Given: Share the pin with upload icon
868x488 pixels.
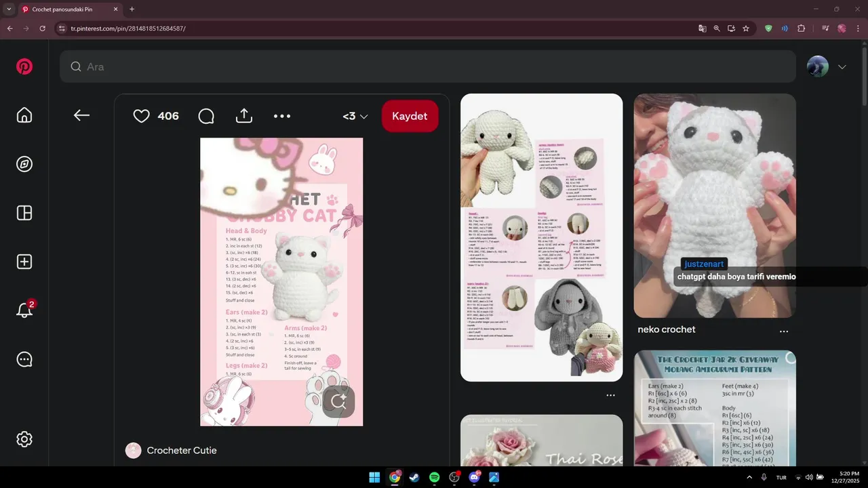Looking at the screenshot, I should coord(244,116).
